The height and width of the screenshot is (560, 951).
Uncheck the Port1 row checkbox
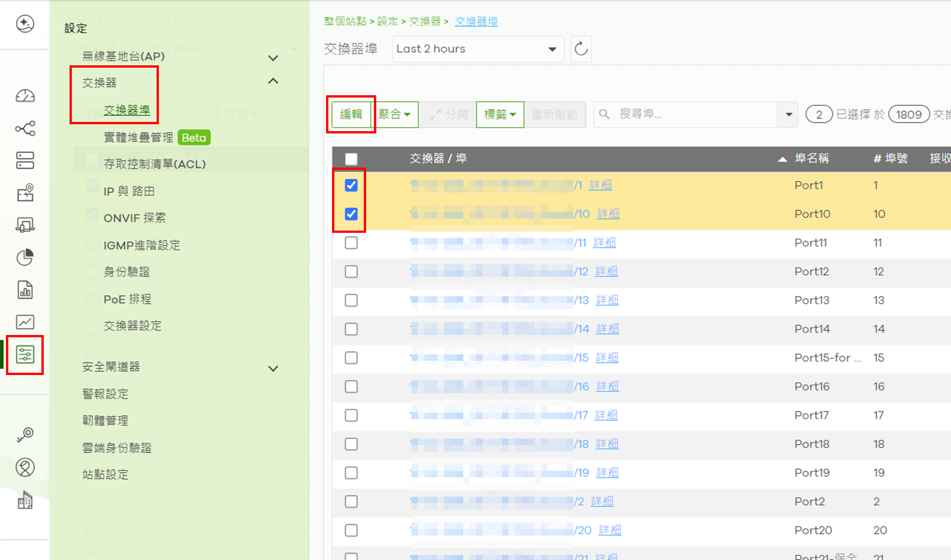click(351, 185)
